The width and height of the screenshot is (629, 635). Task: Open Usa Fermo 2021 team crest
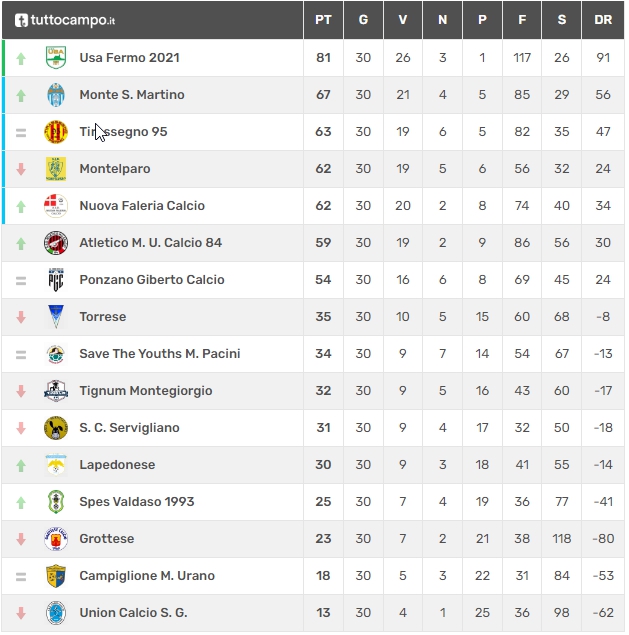56,58
